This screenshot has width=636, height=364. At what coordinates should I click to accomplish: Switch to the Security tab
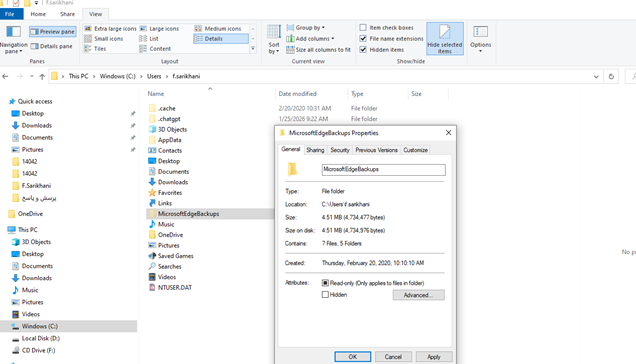click(340, 150)
